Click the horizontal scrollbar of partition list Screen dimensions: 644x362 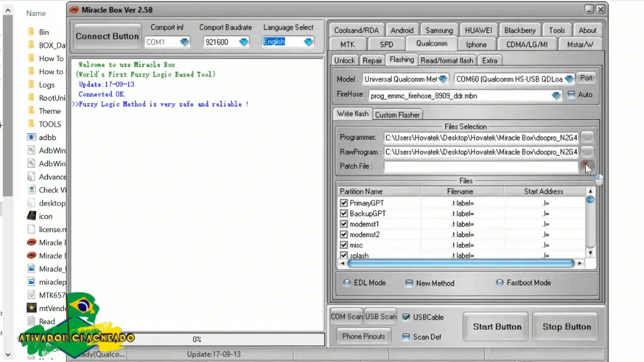click(x=461, y=263)
